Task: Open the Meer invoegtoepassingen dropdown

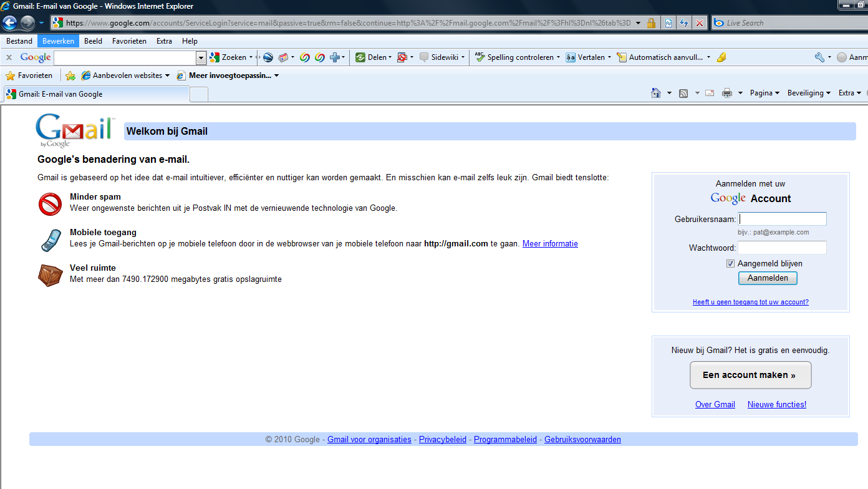Action: pos(228,75)
